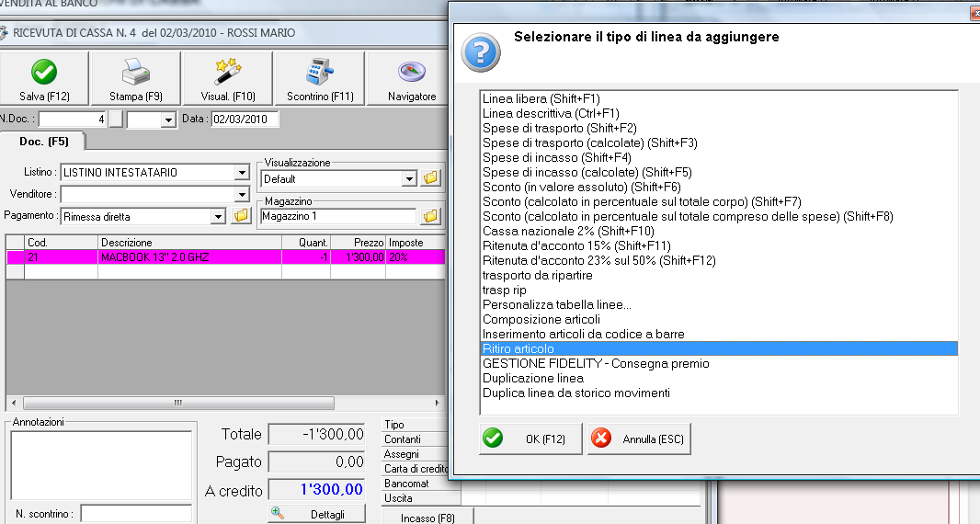The width and height of the screenshot is (980, 524).
Task: Open folder icon next to Magazzino 1
Action: (430, 216)
